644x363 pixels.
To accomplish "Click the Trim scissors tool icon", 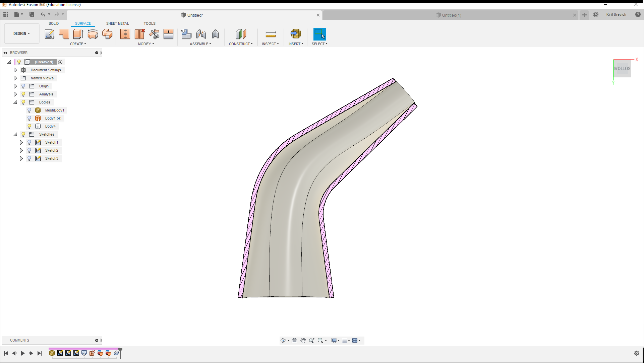I will click(154, 34).
